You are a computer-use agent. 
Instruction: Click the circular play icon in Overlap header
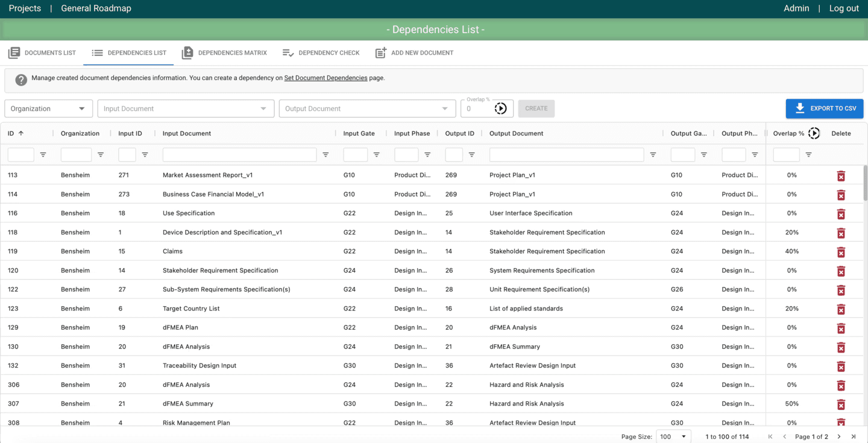pyautogui.click(x=814, y=133)
